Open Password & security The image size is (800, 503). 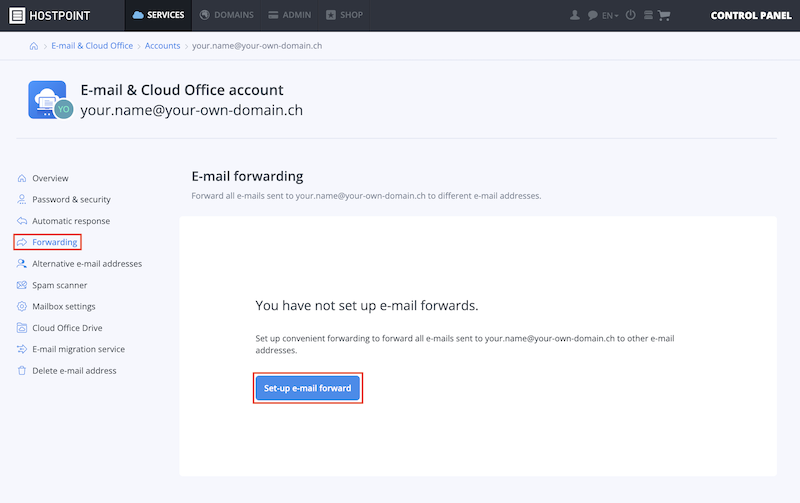71,199
